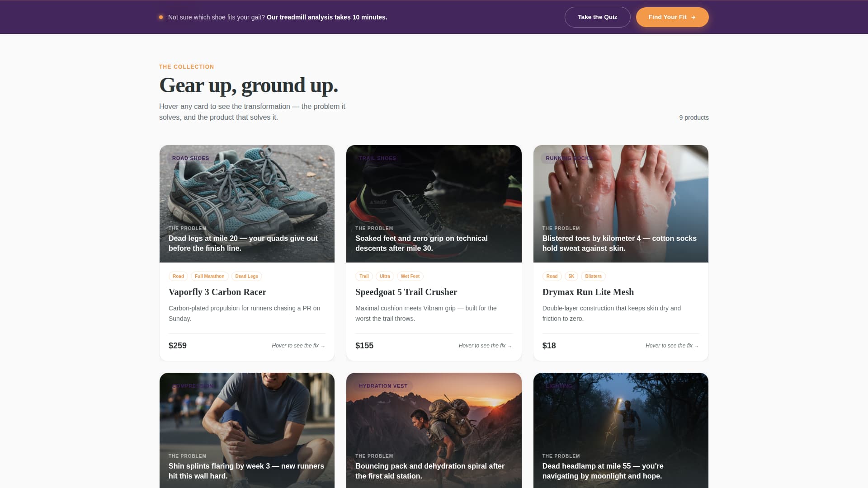The image size is (868, 488).
Task: Click 'Hover to see the fix' on Vaporfly card
Action: point(298,346)
